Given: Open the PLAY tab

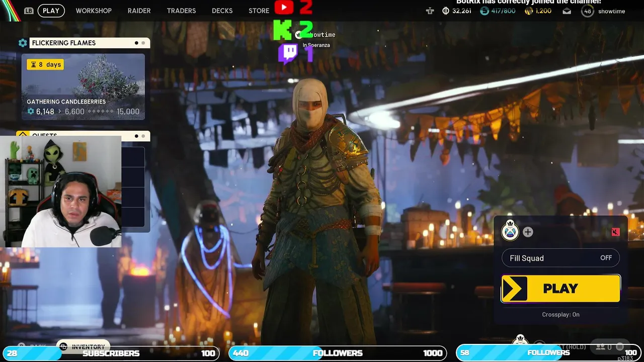Looking at the screenshot, I should (51, 11).
